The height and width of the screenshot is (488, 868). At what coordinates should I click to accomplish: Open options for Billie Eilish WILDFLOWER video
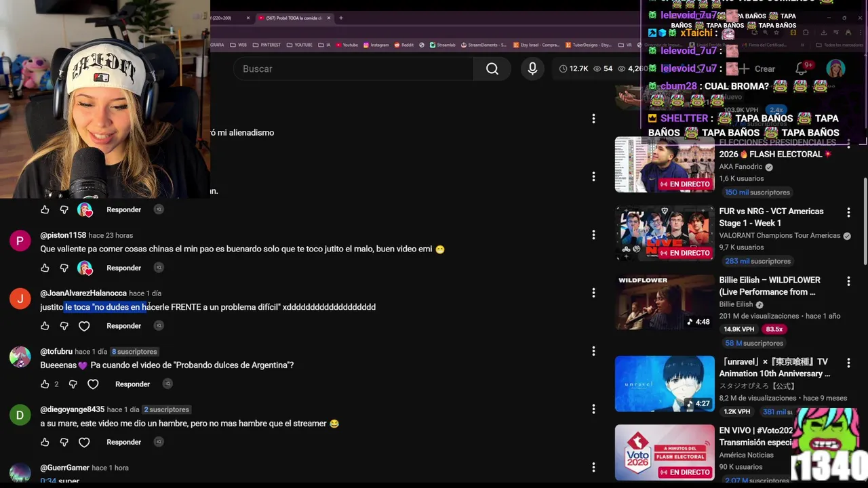click(848, 281)
